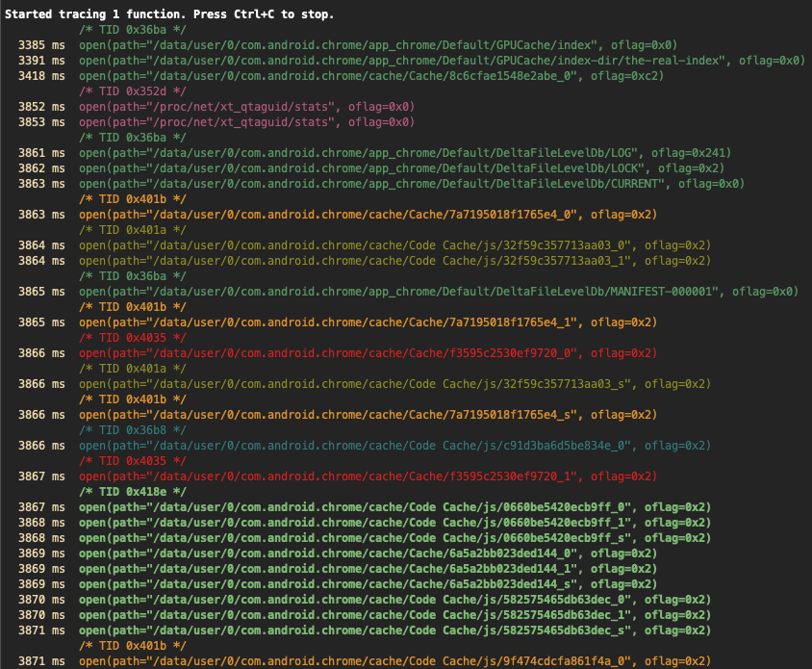The image size is (812, 669).
Task: Click the c91d3ba6d5be834e_0 Code Cache line
Action: pos(394,446)
